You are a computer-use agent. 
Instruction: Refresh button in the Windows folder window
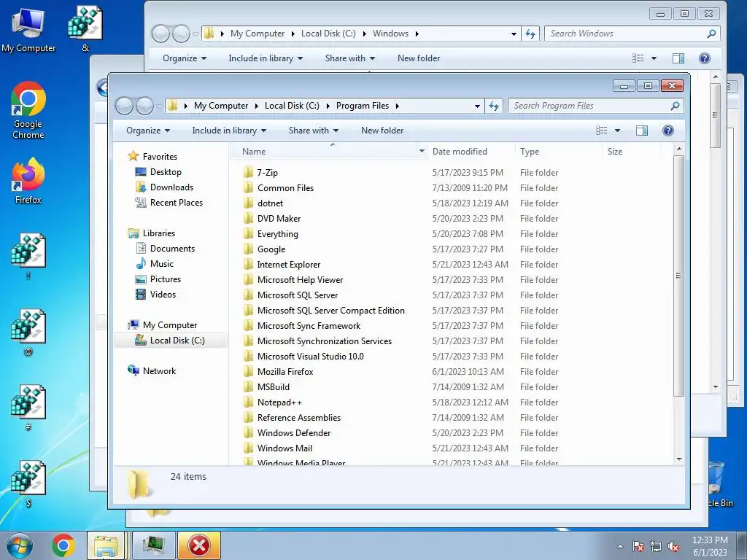(530, 34)
